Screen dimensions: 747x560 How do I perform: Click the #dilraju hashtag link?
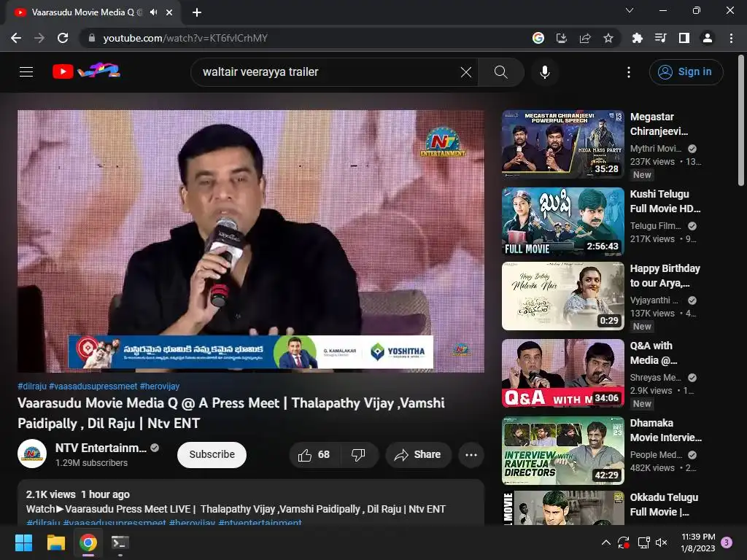click(x=32, y=386)
